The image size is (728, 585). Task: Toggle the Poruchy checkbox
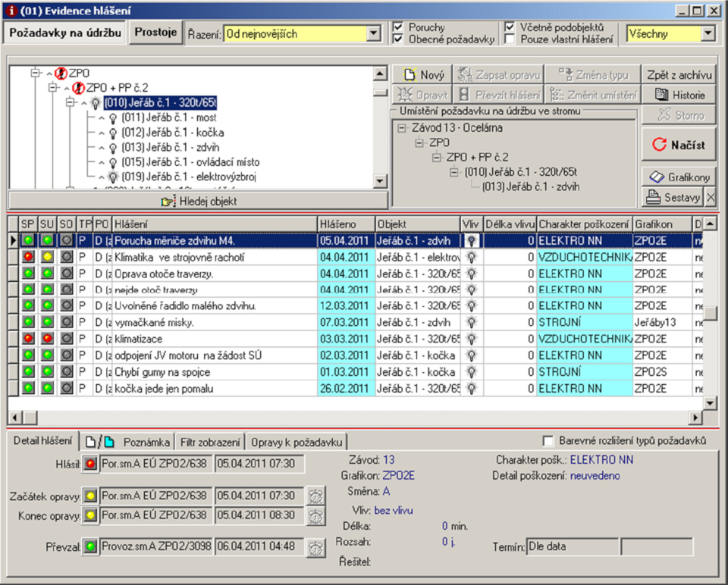398,27
